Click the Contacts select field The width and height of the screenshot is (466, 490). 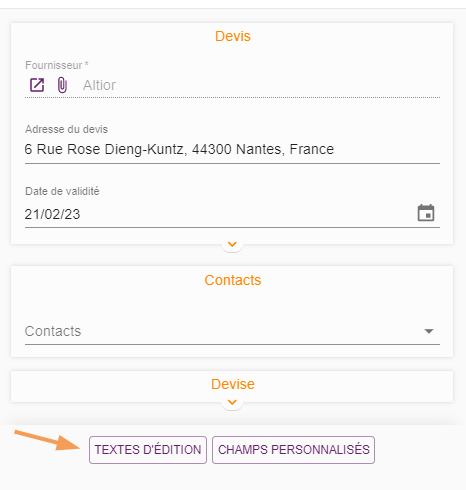[x=232, y=331]
